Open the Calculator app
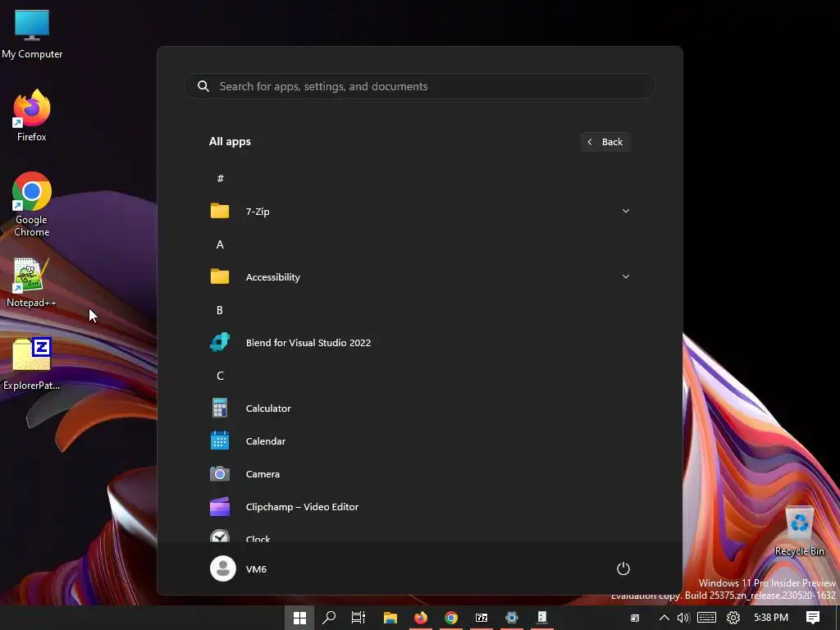Screen dimensions: 840x630 (419, 409)
